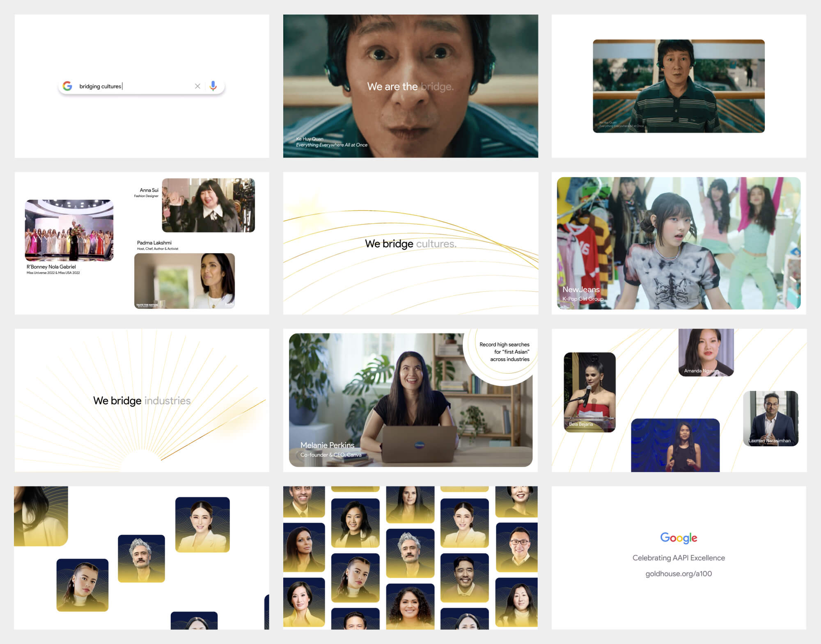
Task: Open the blue stage speaker thumbnail
Action: point(675,445)
